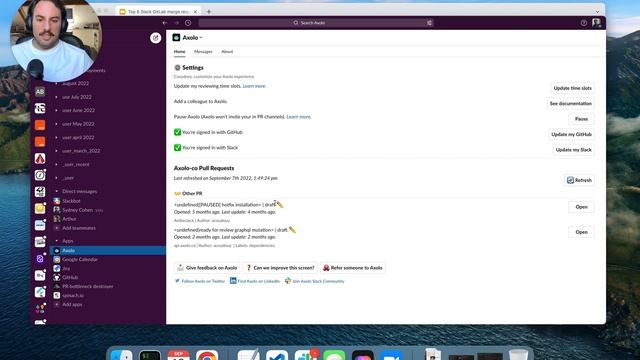Screen dimensions: 640x360
Task: Click the Pause button
Action: coord(581,119)
